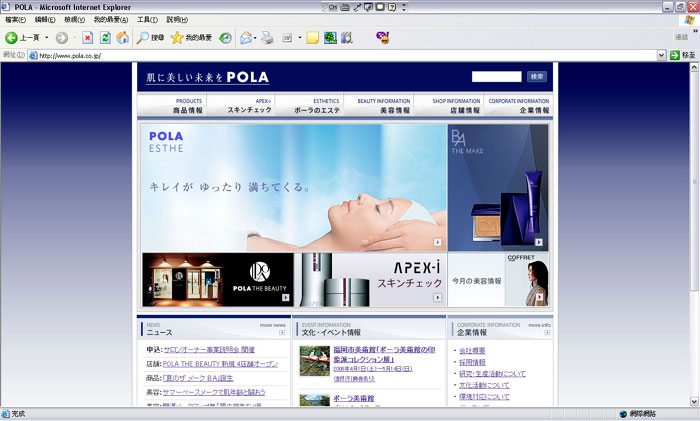Open Search with the magnifier icon
The height and width of the screenshot is (421, 700).
pyautogui.click(x=143, y=38)
